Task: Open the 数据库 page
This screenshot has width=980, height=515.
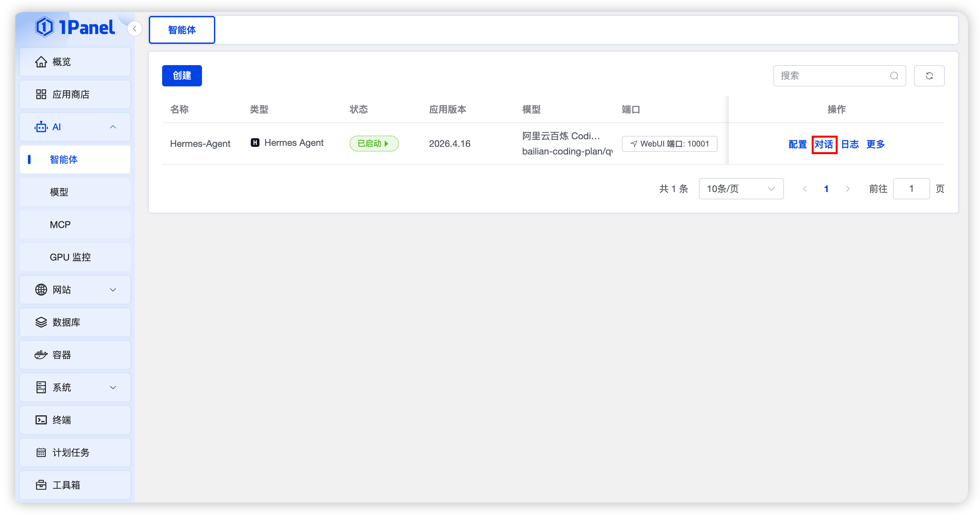Action: click(75, 322)
